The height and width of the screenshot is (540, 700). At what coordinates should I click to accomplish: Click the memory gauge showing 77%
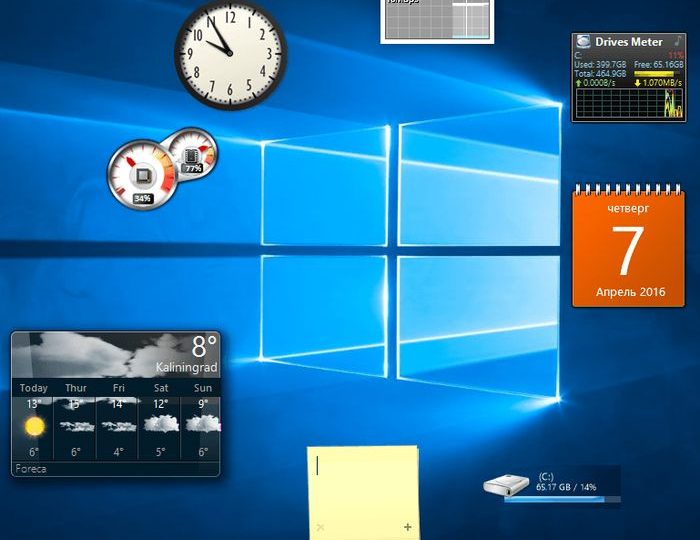(191, 153)
